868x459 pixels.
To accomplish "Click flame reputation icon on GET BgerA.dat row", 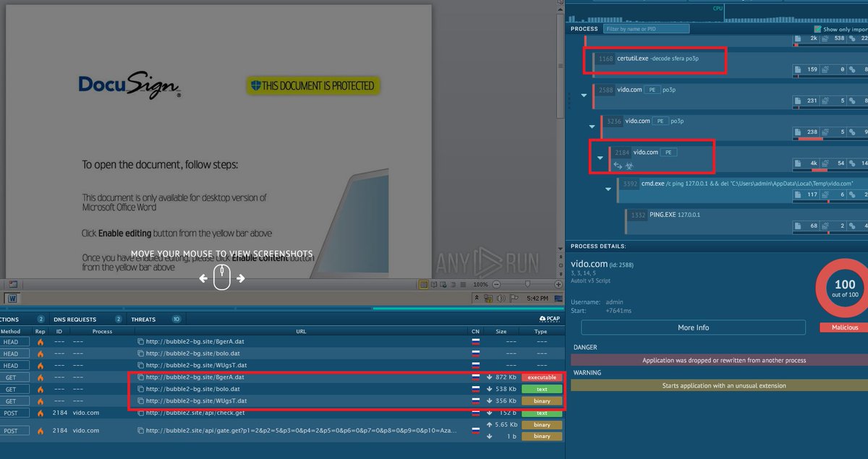I will pos(41,377).
